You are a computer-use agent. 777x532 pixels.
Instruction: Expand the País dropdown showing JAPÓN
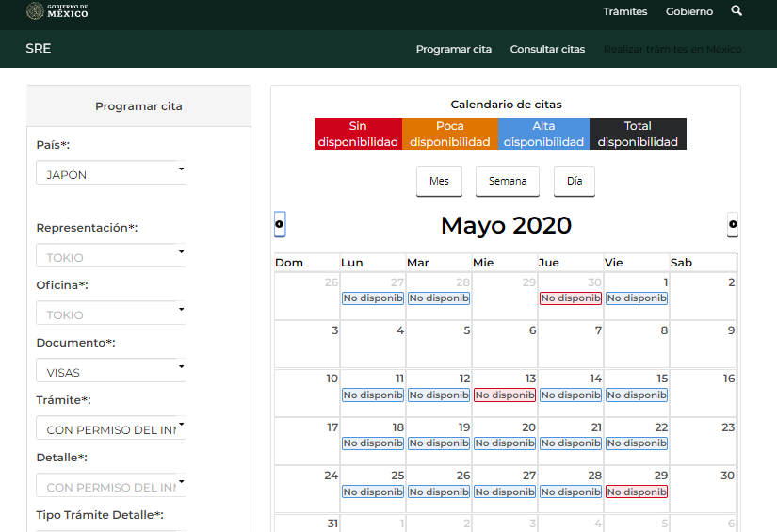pos(111,172)
